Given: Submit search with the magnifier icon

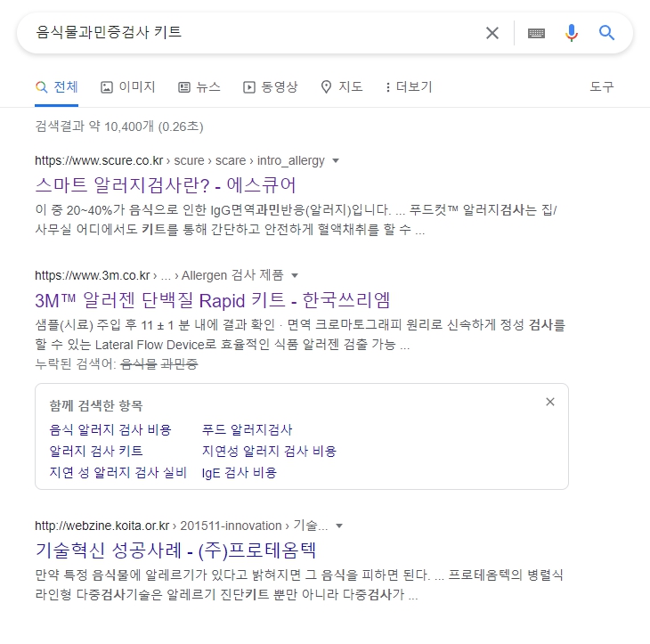Looking at the screenshot, I should tap(606, 32).
